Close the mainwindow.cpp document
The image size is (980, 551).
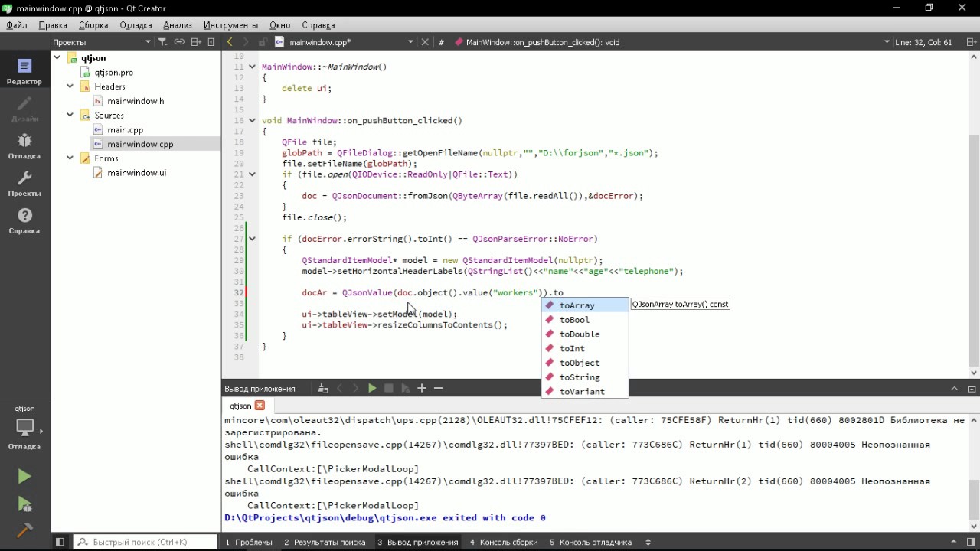point(425,42)
